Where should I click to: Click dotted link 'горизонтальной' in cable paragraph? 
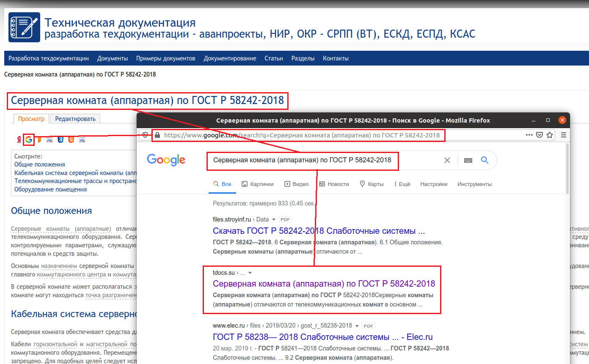[x=55, y=344]
